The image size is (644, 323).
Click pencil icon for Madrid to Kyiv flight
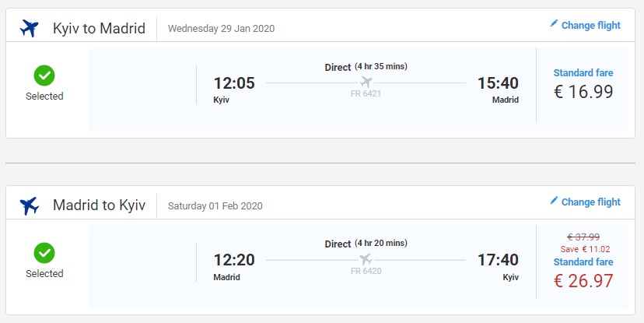click(x=554, y=201)
